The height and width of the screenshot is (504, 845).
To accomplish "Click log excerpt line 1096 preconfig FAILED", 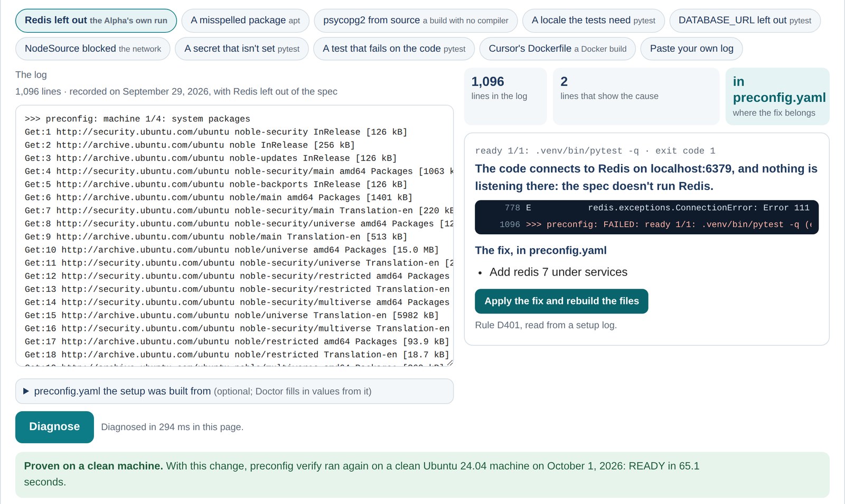I will (646, 225).
